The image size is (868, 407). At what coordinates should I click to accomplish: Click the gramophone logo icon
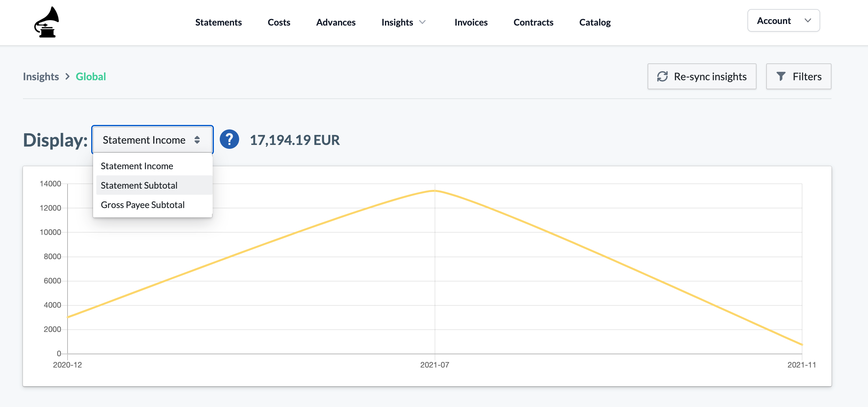click(x=47, y=22)
